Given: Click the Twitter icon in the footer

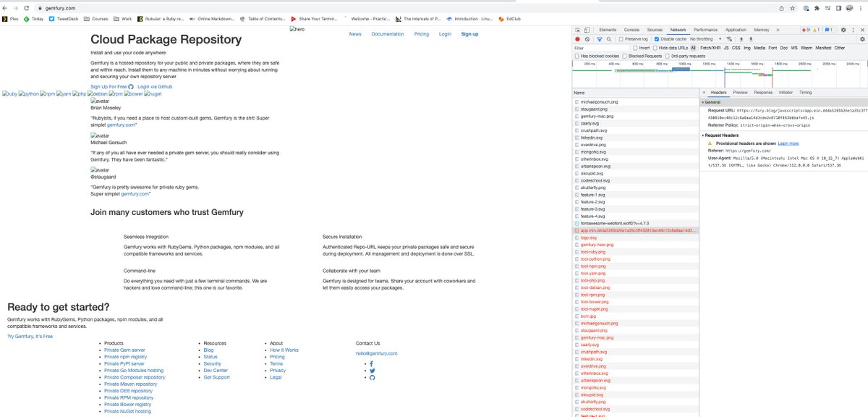Looking at the screenshot, I should point(372,371).
